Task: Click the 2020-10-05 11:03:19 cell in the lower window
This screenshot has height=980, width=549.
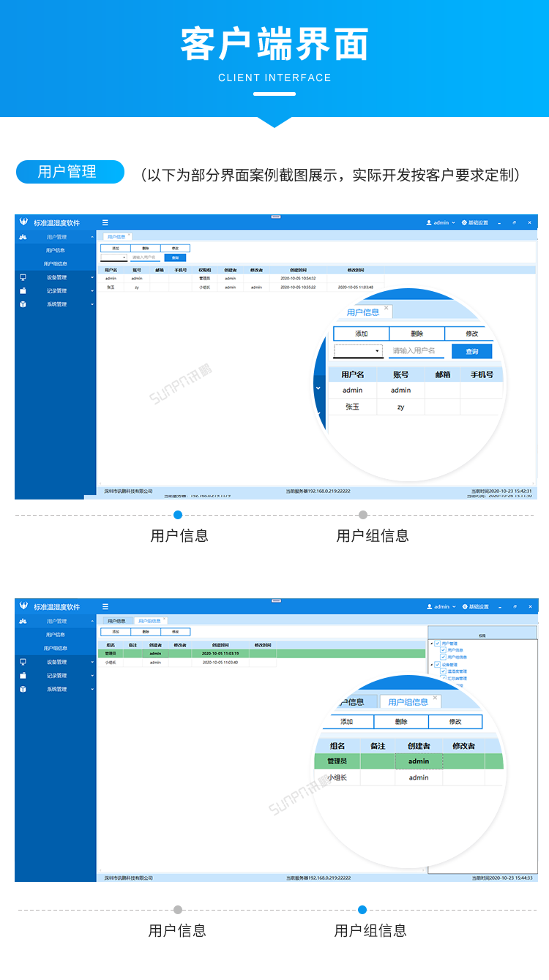Action: point(220,653)
